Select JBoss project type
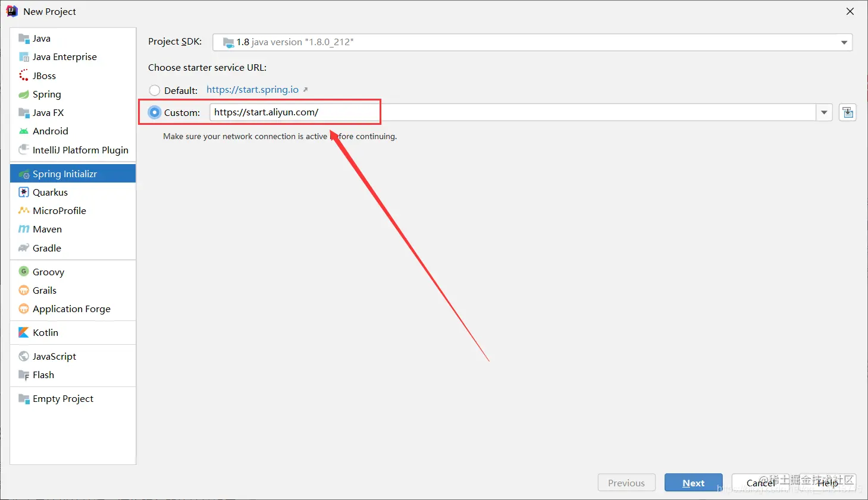Screen dimensions: 868x500 pos(73,76)
